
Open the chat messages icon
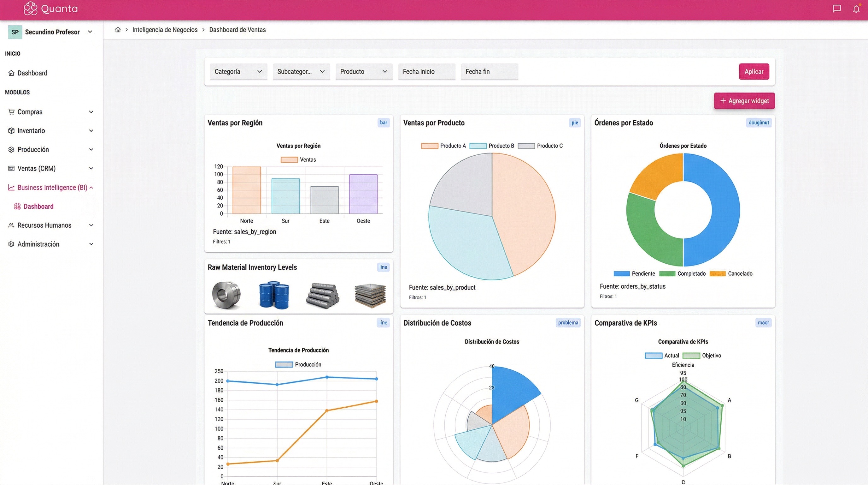tap(837, 9)
